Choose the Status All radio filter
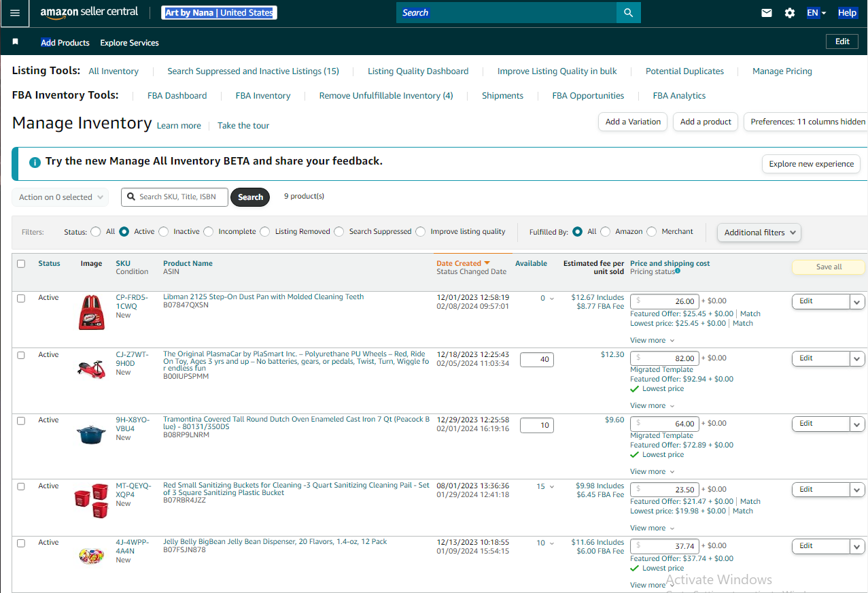Screen dimensions: 868x593 point(96,231)
